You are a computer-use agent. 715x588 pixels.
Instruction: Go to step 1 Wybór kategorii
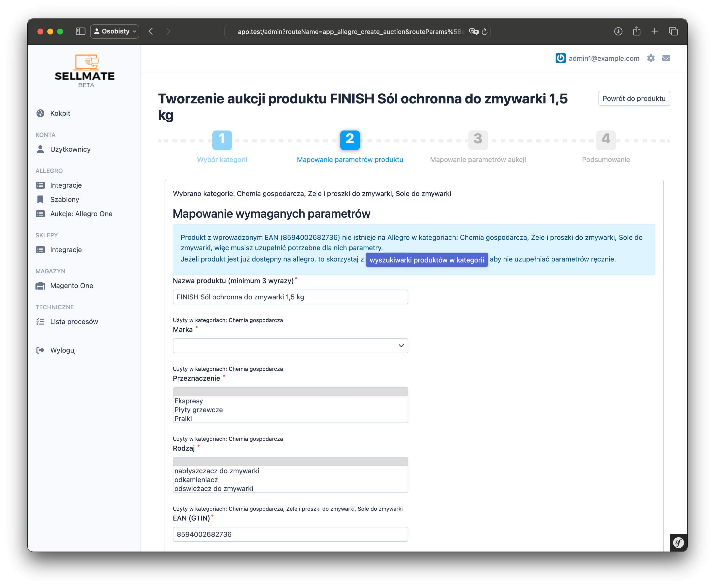click(222, 140)
